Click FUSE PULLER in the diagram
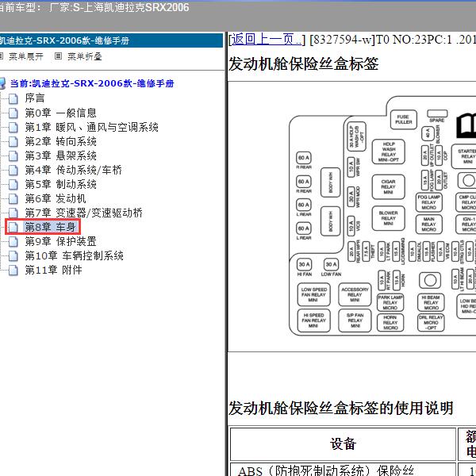476x476 pixels. click(404, 120)
